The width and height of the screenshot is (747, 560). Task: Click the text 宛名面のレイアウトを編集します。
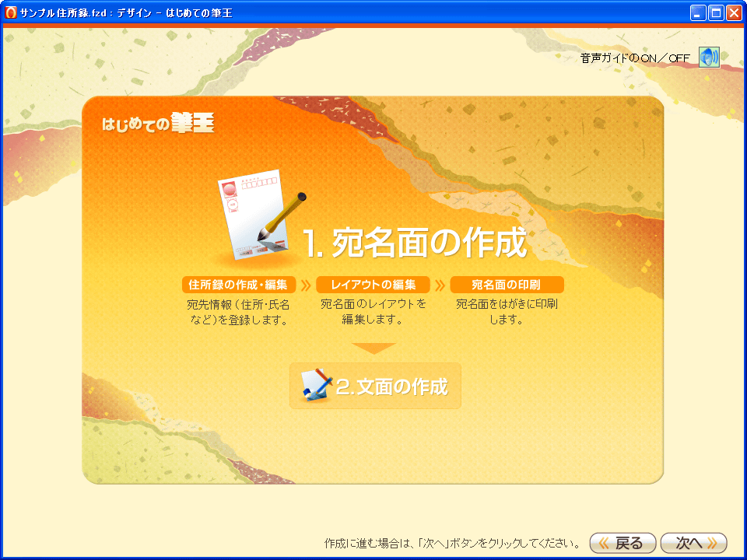click(x=373, y=311)
